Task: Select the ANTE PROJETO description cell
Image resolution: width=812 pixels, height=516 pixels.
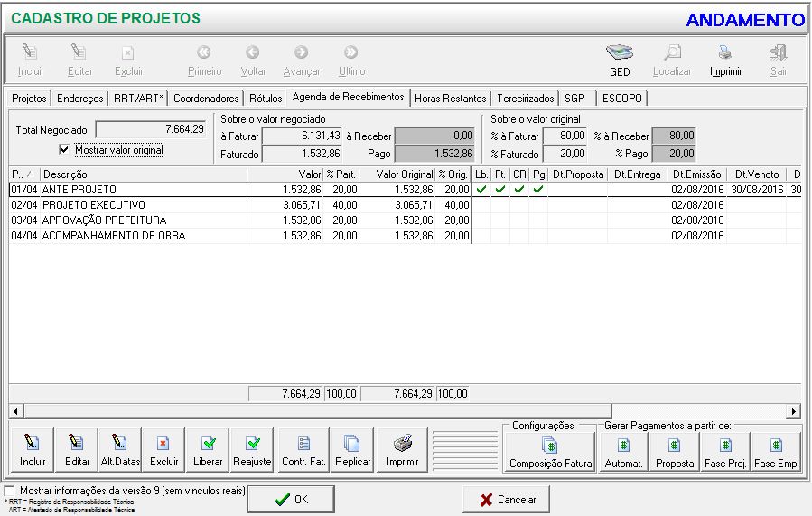Action: point(144,190)
